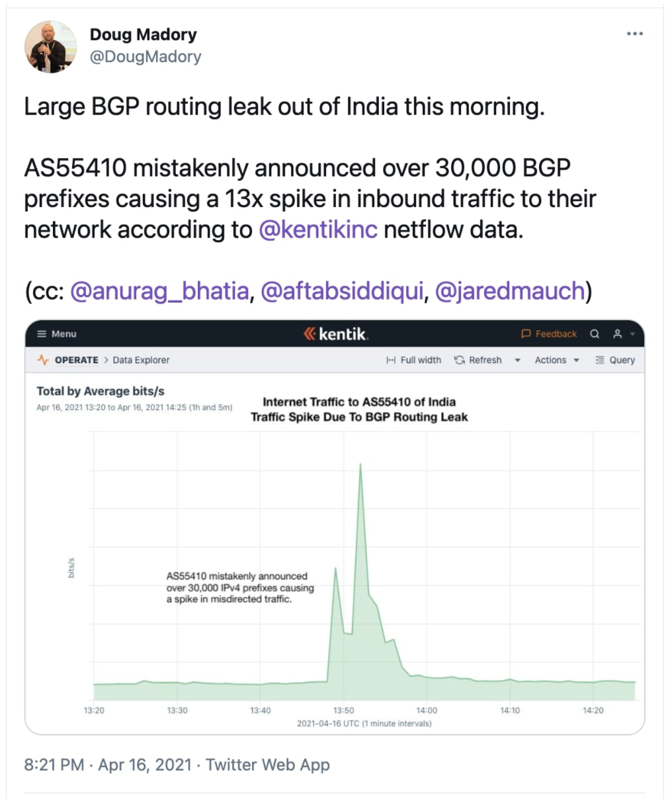Click the Feedback speech bubble icon
The image size is (672, 799).
pyautogui.click(x=526, y=334)
